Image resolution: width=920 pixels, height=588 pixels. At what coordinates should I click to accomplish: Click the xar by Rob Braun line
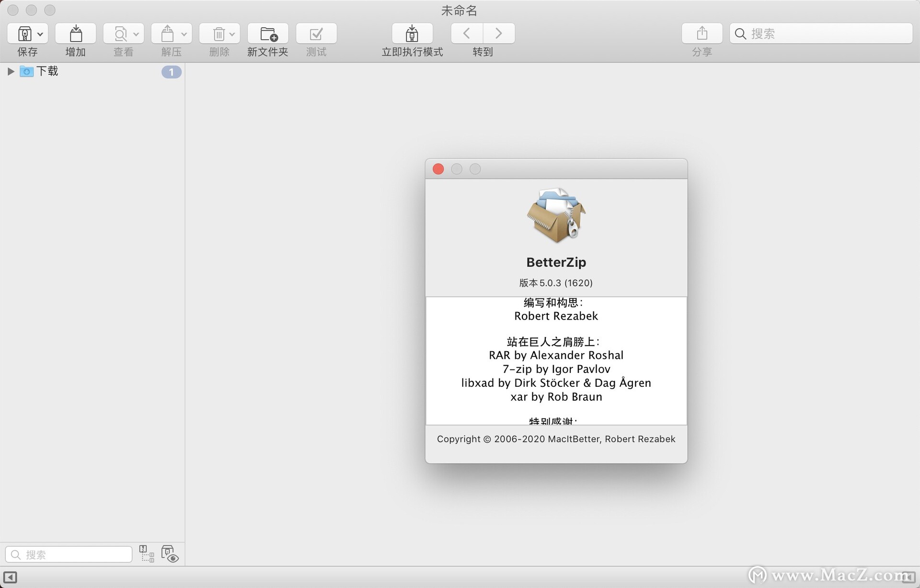(x=556, y=397)
